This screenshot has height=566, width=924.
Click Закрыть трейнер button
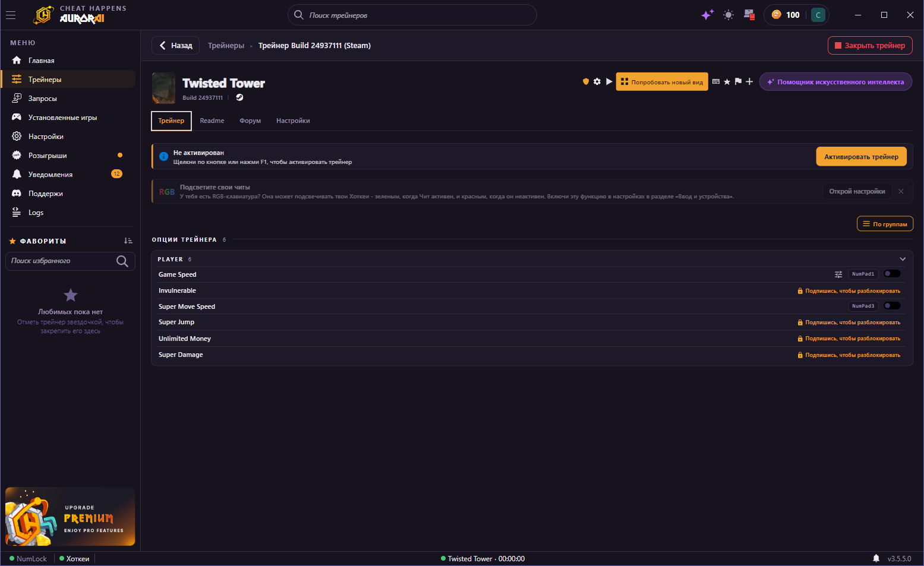pyautogui.click(x=870, y=46)
